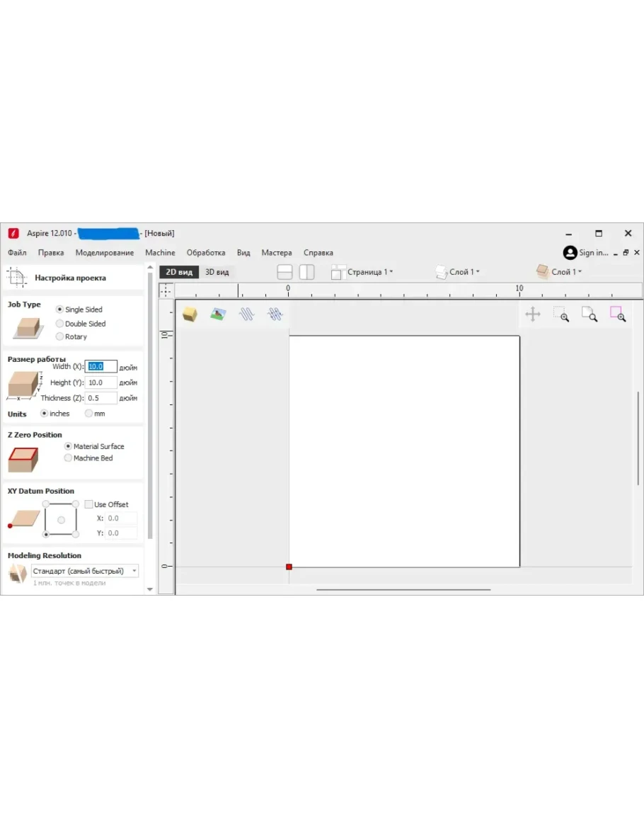Image resolution: width=644 pixels, height=818 pixels.
Task: Click the bitmap picture icon in view toolbar
Action: 218,314
